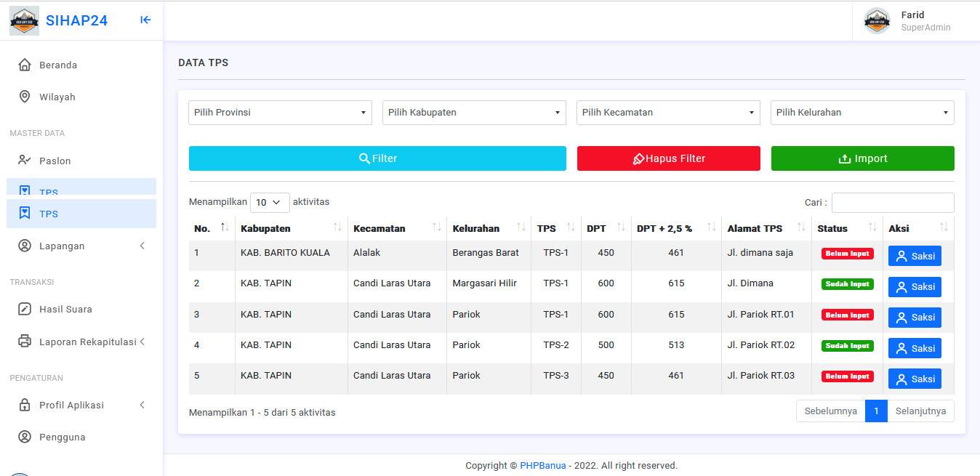Image resolution: width=980 pixels, height=476 pixels.
Task: Click the Cari search input field
Action: (892, 203)
